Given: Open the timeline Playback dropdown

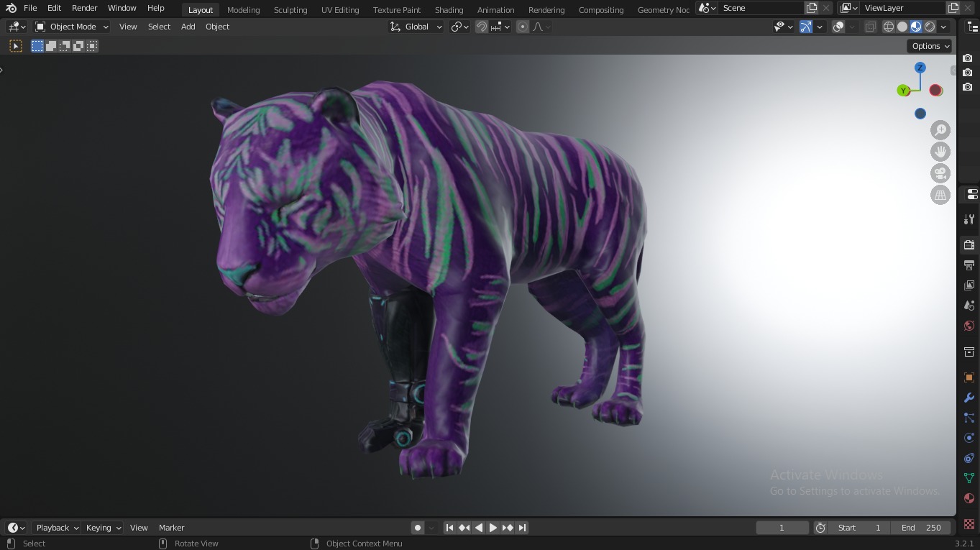Looking at the screenshot, I should (58, 528).
